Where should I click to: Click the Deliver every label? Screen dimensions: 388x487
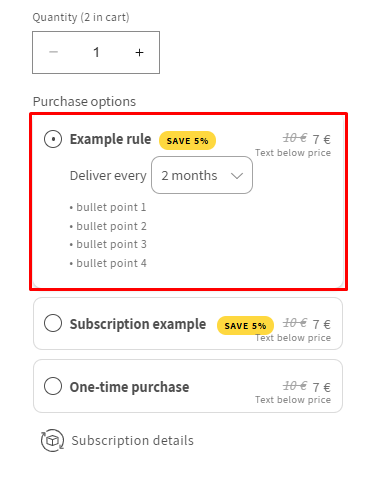[x=108, y=176]
